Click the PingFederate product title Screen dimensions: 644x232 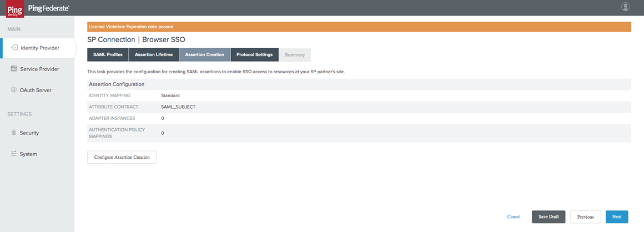pos(49,8)
